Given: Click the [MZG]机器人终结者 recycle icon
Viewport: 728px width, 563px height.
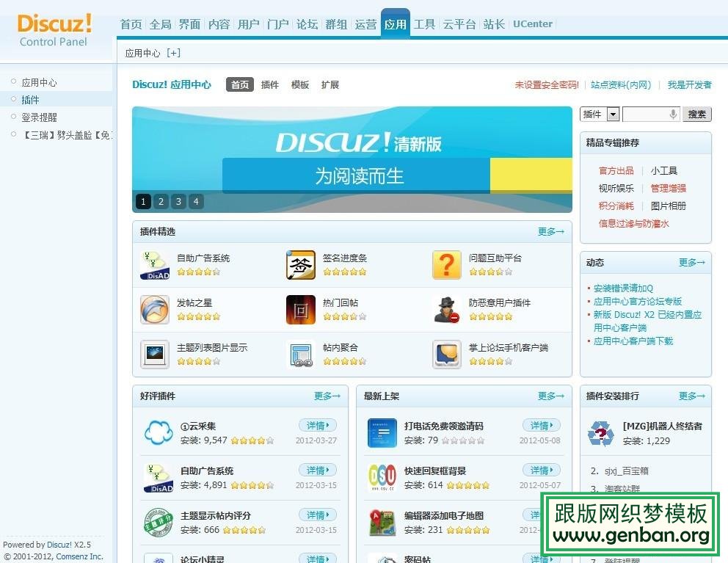Looking at the screenshot, I should (x=600, y=433).
